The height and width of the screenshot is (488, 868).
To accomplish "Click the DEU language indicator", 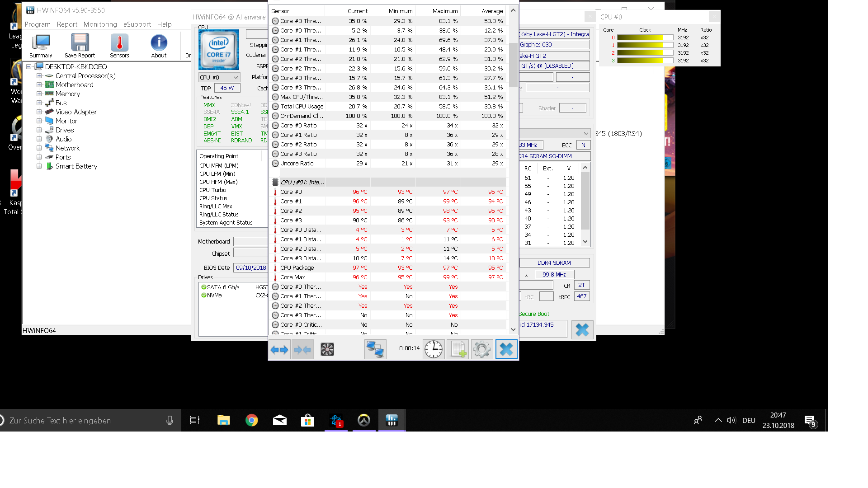I will click(x=749, y=421).
